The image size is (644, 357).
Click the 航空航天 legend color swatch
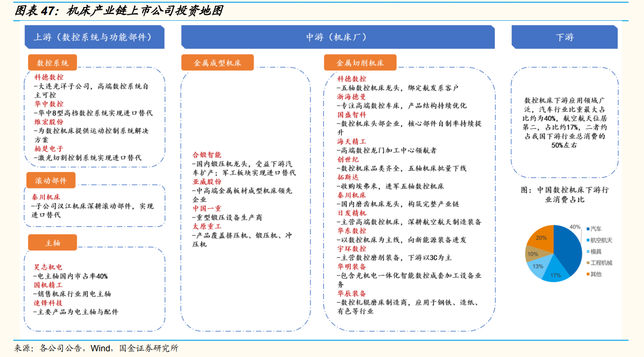(x=588, y=241)
